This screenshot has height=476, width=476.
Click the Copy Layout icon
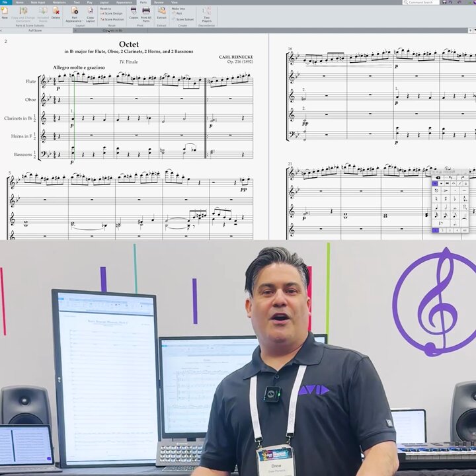(x=91, y=15)
